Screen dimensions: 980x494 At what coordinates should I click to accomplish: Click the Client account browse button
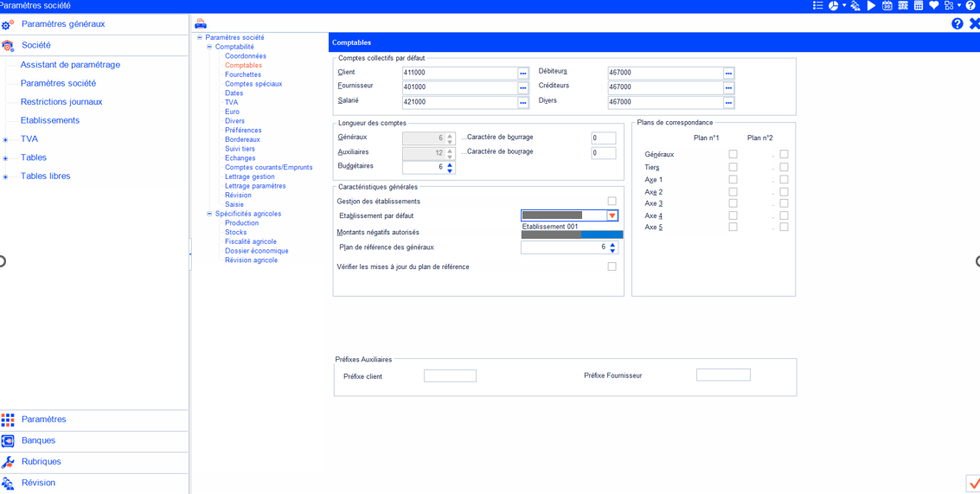[x=522, y=74]
